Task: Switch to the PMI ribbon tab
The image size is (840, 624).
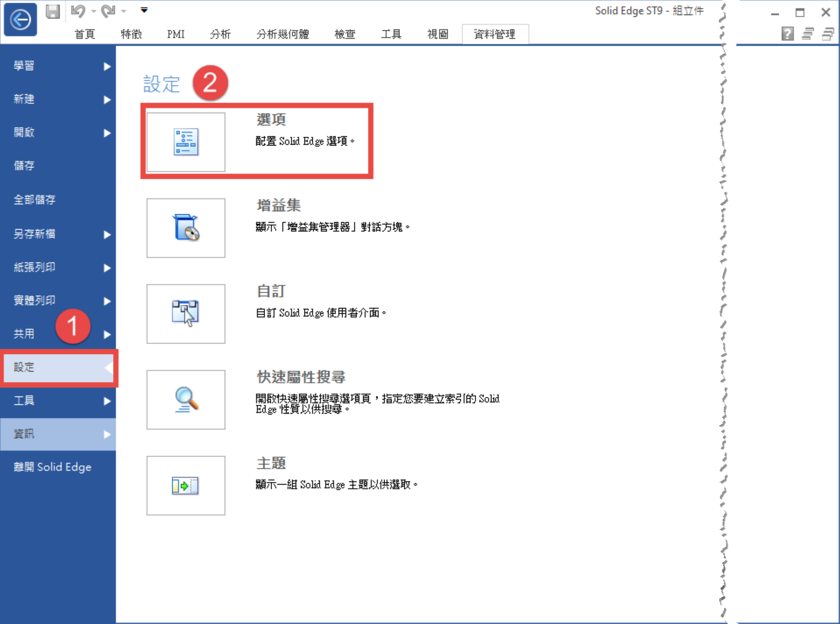Action: [x=176, y=34]
